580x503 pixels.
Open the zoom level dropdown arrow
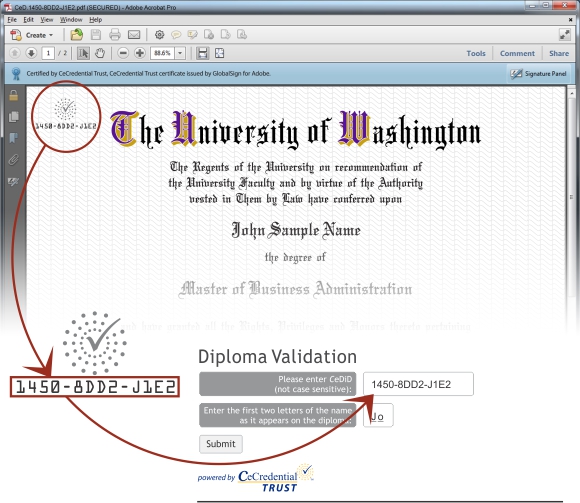pyautogui.click(x=180, y=53)
